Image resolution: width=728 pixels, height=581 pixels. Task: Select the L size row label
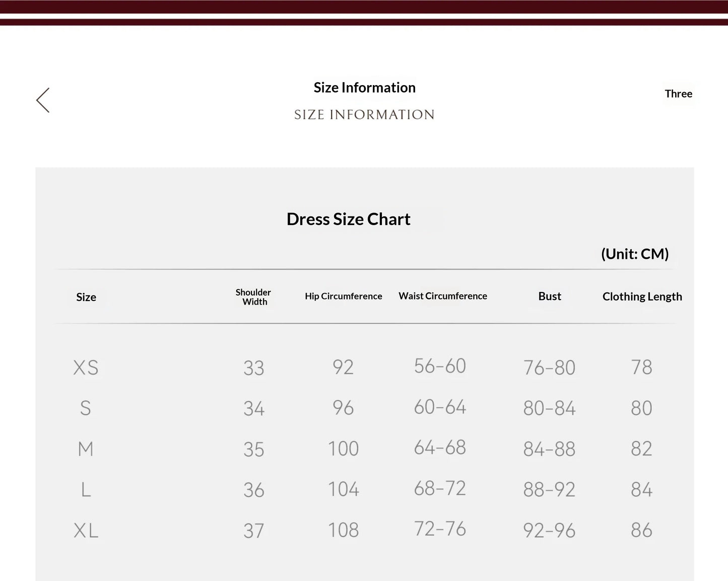pyautogui.click(x=86, y=489)
